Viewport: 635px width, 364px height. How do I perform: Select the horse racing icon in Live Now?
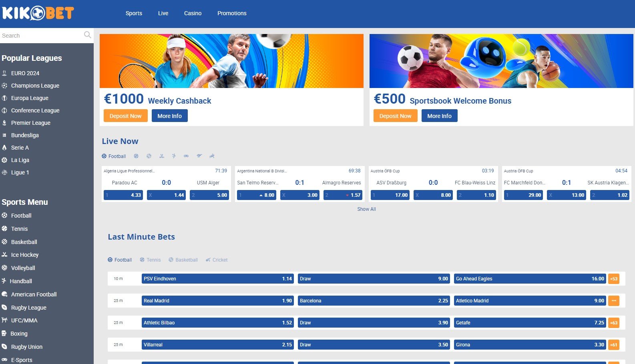[212, 156]
